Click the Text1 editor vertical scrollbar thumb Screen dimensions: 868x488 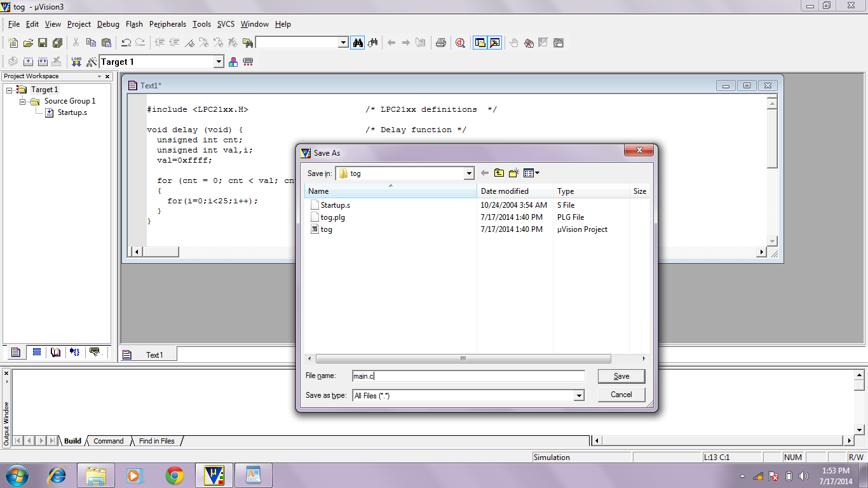click(772, 137)
